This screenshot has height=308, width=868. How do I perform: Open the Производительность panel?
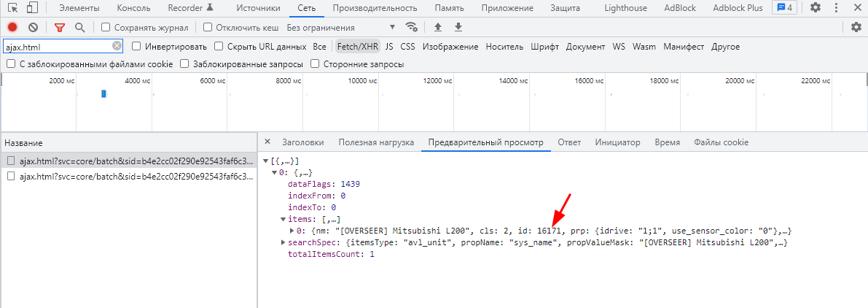[375, 8]
